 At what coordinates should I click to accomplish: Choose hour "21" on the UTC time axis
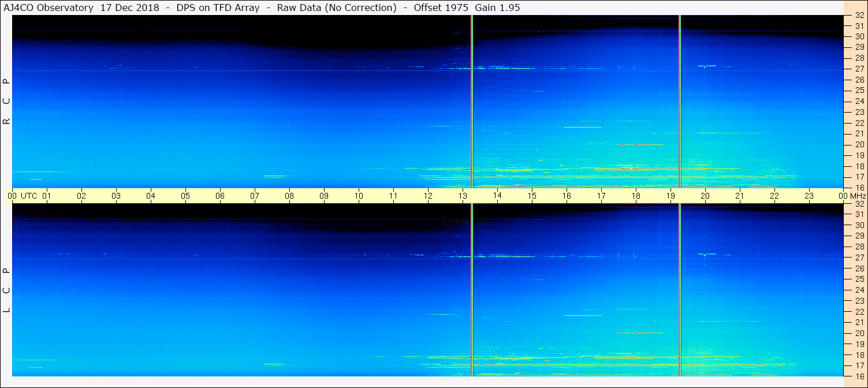coord(740,196)
